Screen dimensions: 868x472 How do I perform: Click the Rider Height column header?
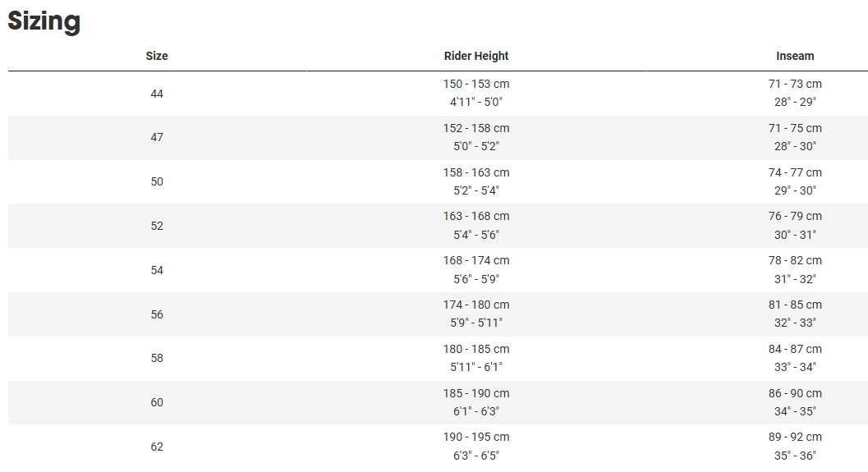pos(476,56)
